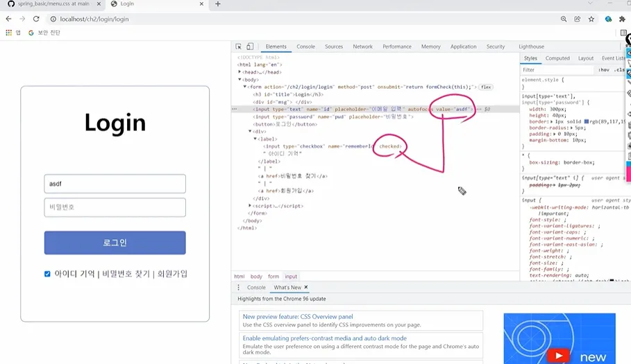Image resolution: width=631 pixels, height=364 pixels.
Task: Open the Application panel tab
Action: pyautogui.click(x=463, y=46)
